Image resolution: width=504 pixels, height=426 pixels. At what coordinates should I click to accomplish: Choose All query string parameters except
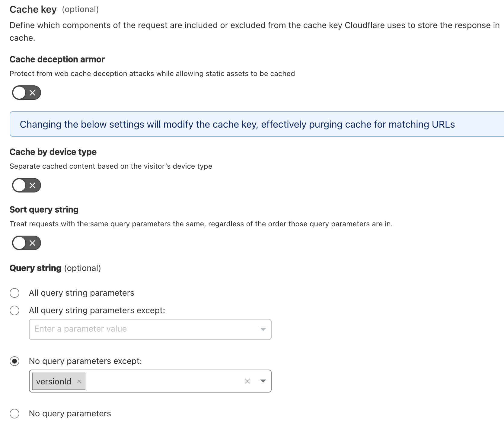coord(14,310)
